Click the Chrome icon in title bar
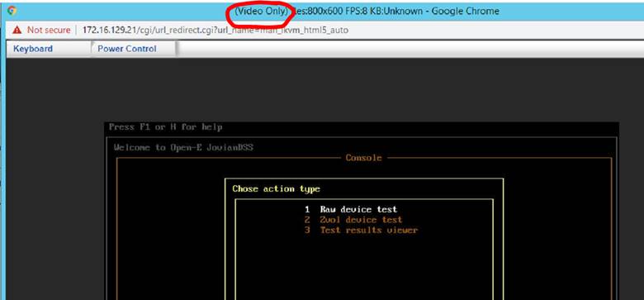 [x=12, y=11]
